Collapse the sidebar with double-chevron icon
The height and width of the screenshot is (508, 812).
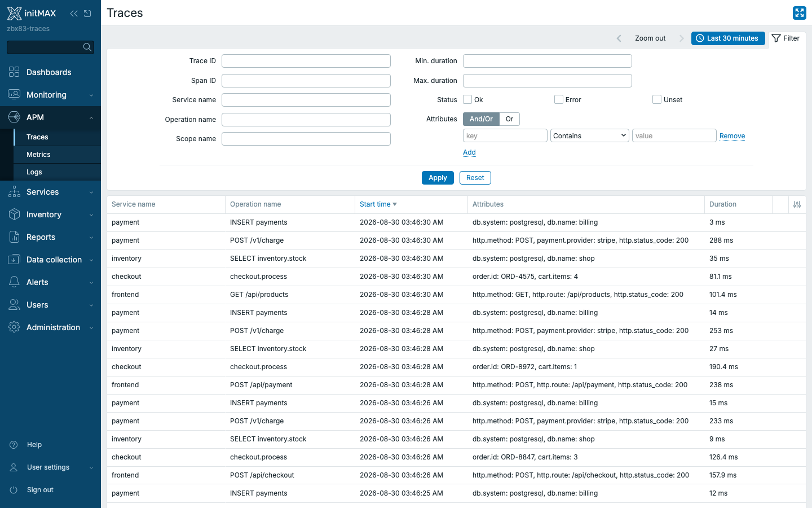click(x=74, y=14)
